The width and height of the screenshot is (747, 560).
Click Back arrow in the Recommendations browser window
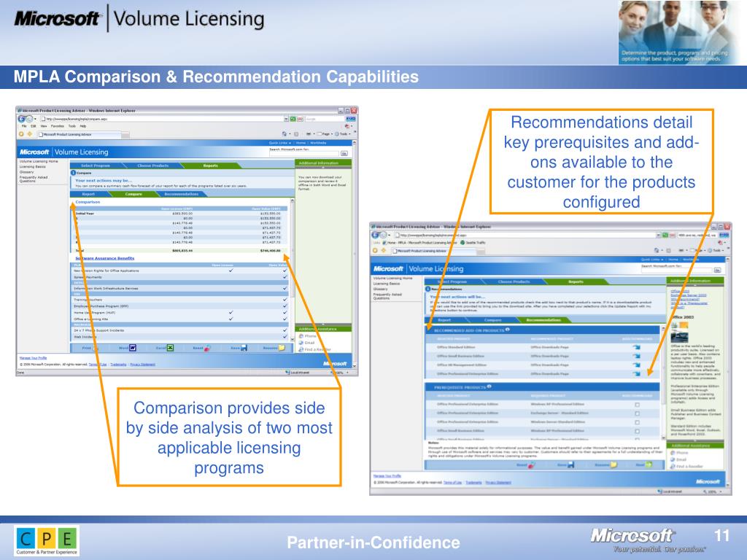pyautogui.click(x=375, y=236)
